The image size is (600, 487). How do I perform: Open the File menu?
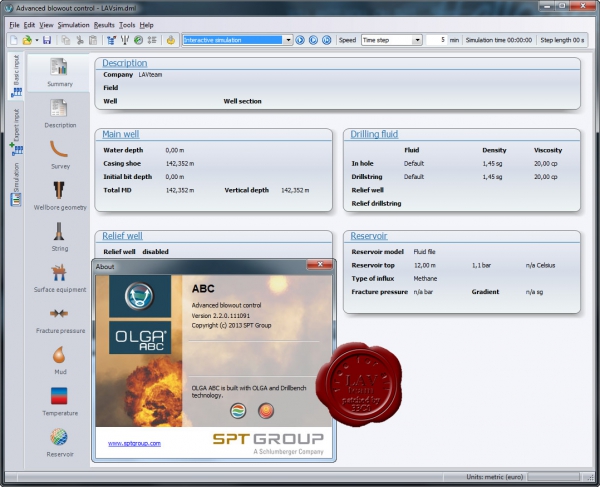tap(14, 25)
